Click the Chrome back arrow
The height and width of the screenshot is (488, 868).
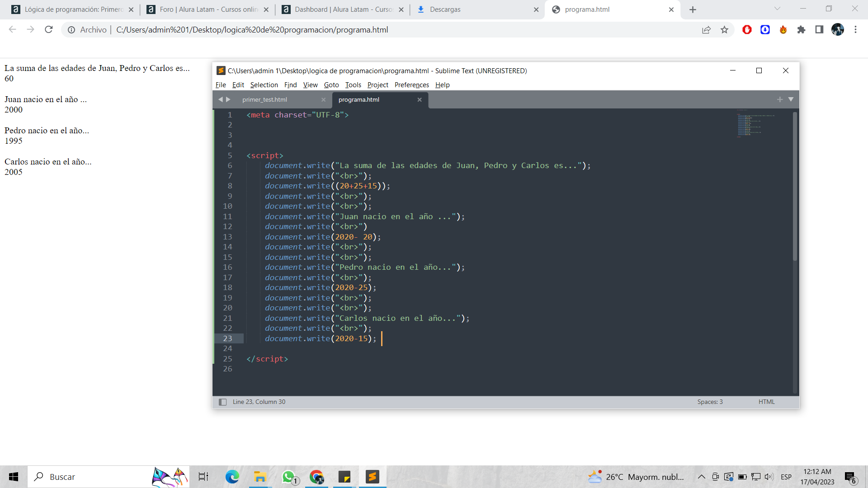[x=12, y=30]
